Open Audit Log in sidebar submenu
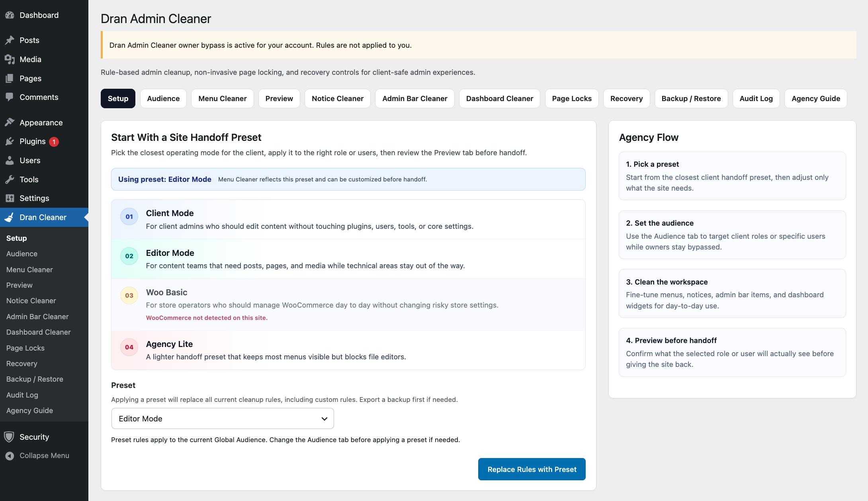The image size is (868, 501). pos(22,395)
